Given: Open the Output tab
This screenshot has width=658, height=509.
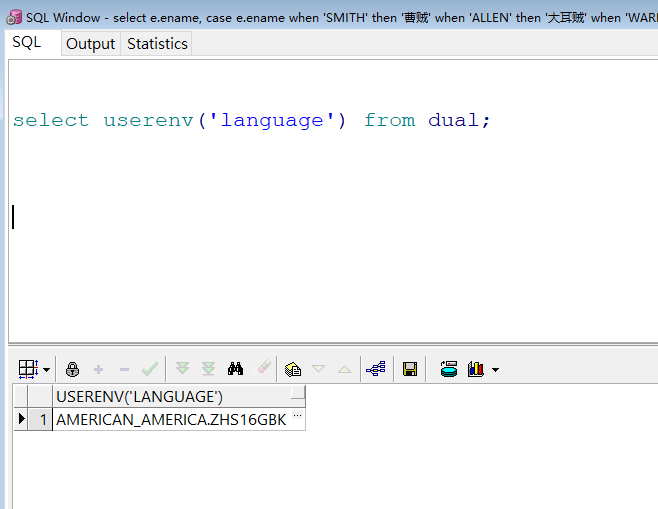Looking at the screenshot, I should click(x=91, y=44).
